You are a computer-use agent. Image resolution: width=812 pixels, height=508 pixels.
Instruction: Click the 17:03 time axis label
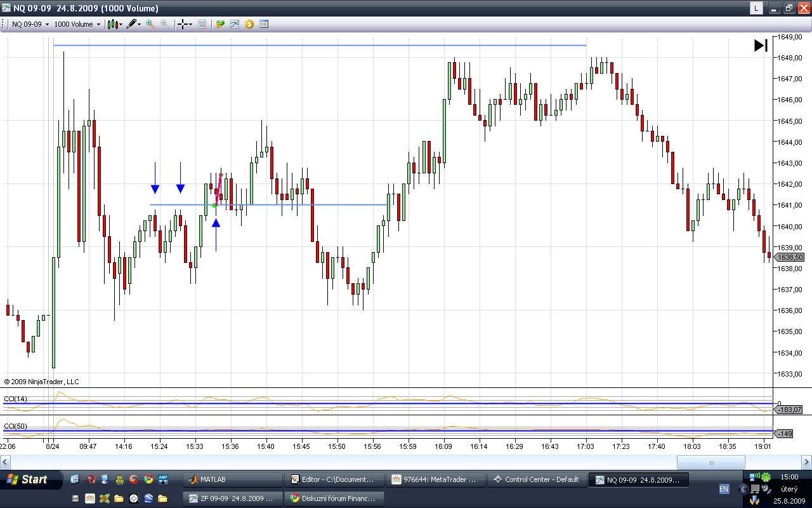pos(586,446)
